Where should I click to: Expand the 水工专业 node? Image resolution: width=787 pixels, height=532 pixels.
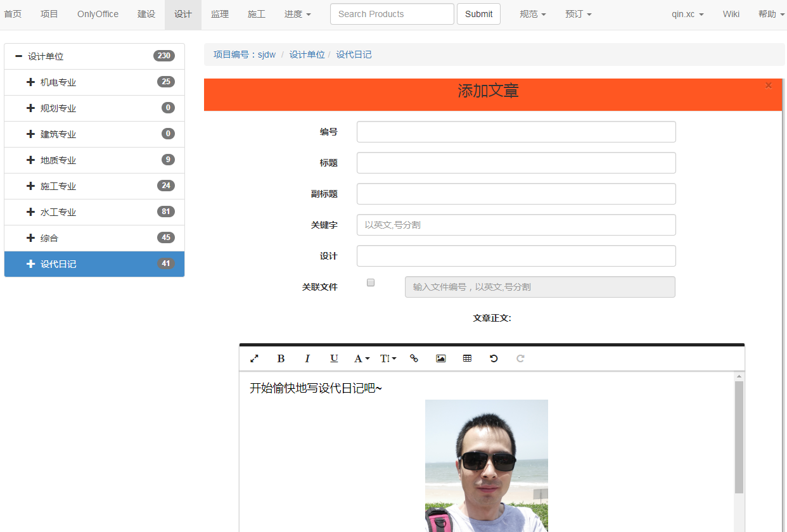pyautogui.click(x=30, y=212)
